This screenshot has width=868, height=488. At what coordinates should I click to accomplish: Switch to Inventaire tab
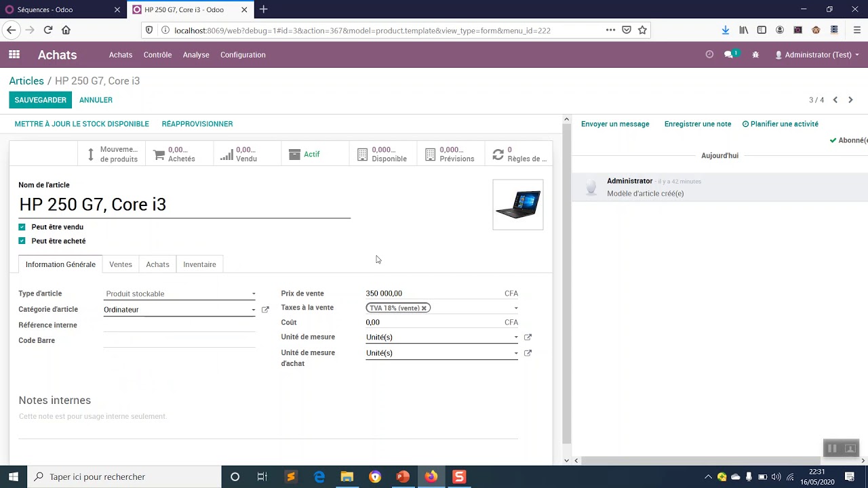pyautogui.click(x=199, y=264)
